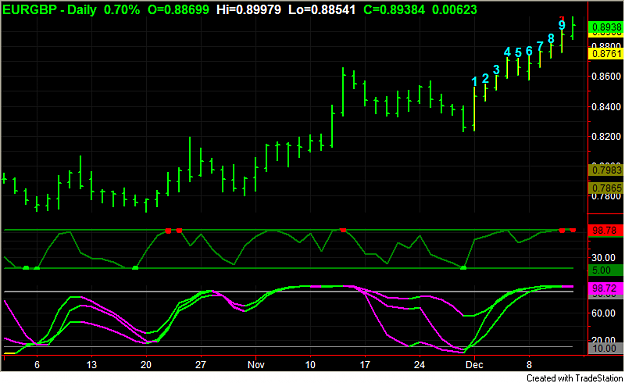Select the 20.00 stochastic axis label
The width and height of the screenshot is (625, 383).
pos(604,340)
